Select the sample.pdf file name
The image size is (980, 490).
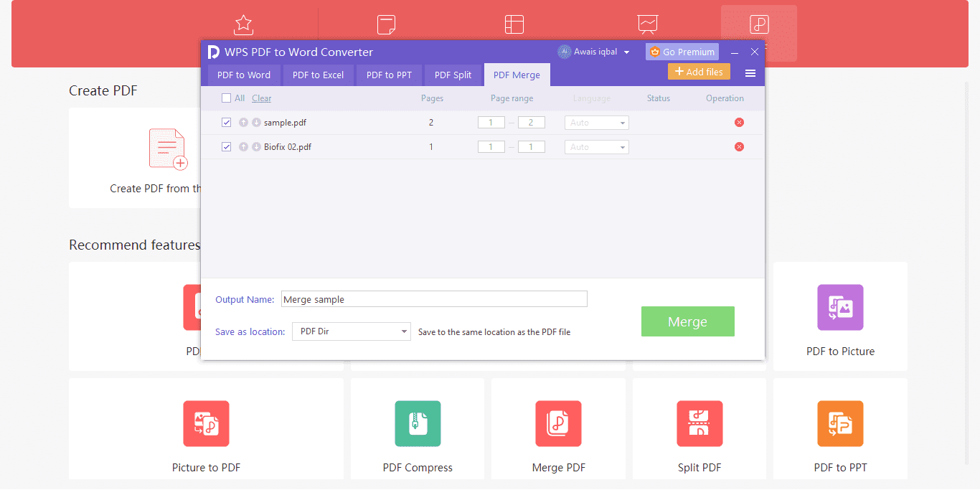285,123
